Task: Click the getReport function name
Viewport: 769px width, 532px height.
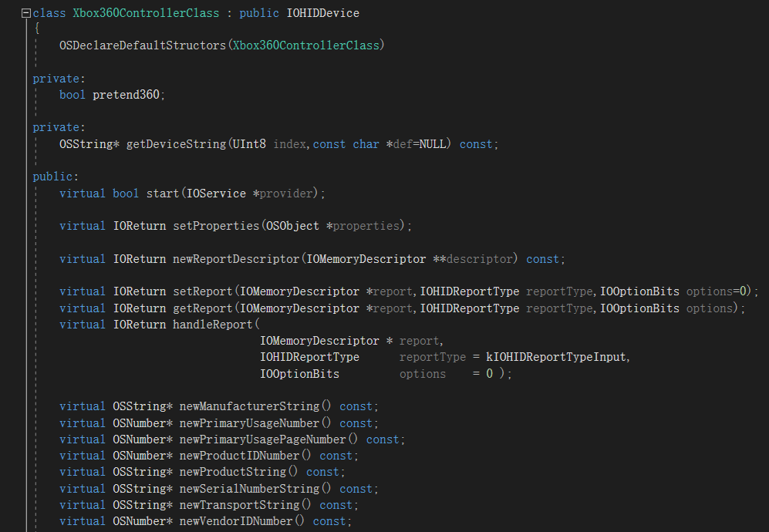Action: point(203,308)
